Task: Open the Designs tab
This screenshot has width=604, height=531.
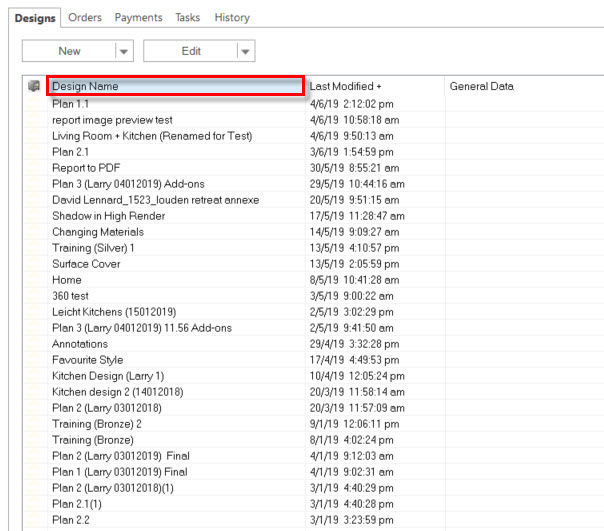Action: [35, 18]
